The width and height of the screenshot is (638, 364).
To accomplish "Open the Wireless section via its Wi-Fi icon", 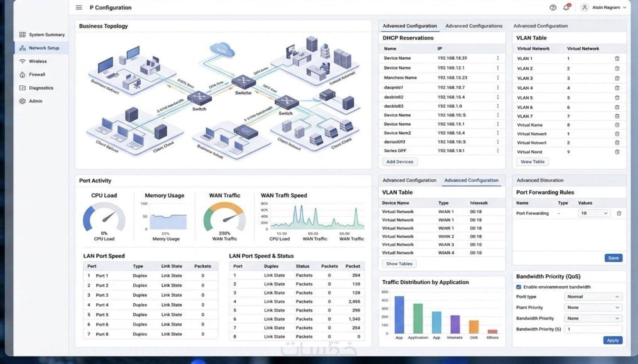I will coord(23,61).
